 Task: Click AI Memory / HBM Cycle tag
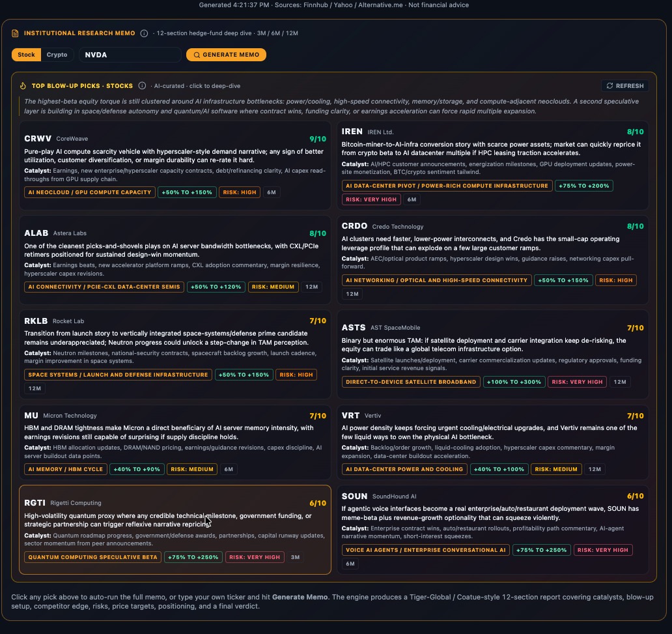[66, 469]
